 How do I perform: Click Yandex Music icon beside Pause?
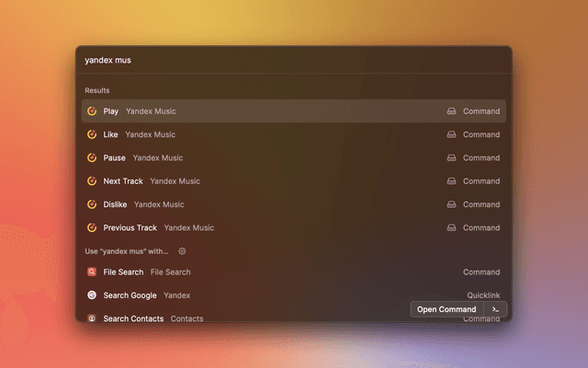(92, 157)
